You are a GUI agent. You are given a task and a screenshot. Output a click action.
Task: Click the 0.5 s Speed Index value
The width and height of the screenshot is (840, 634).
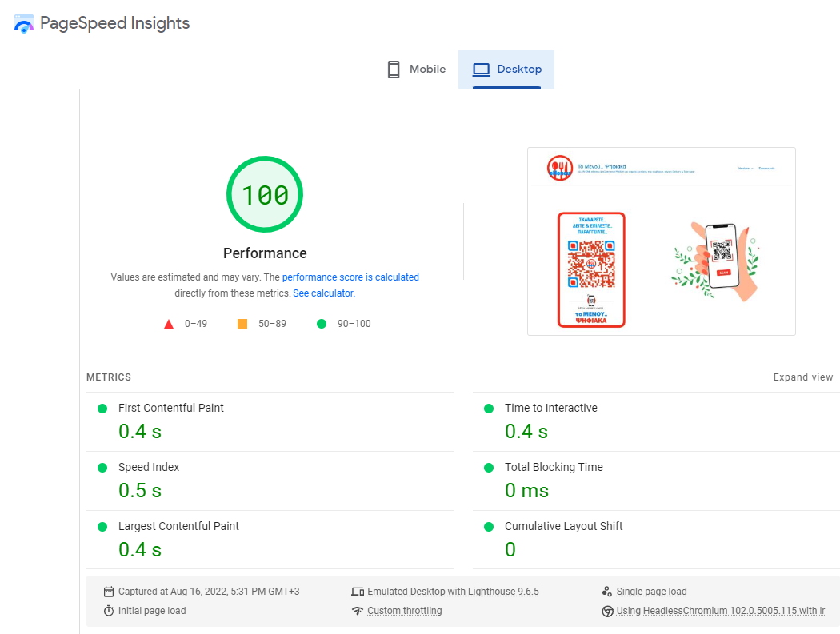(140, 491)
